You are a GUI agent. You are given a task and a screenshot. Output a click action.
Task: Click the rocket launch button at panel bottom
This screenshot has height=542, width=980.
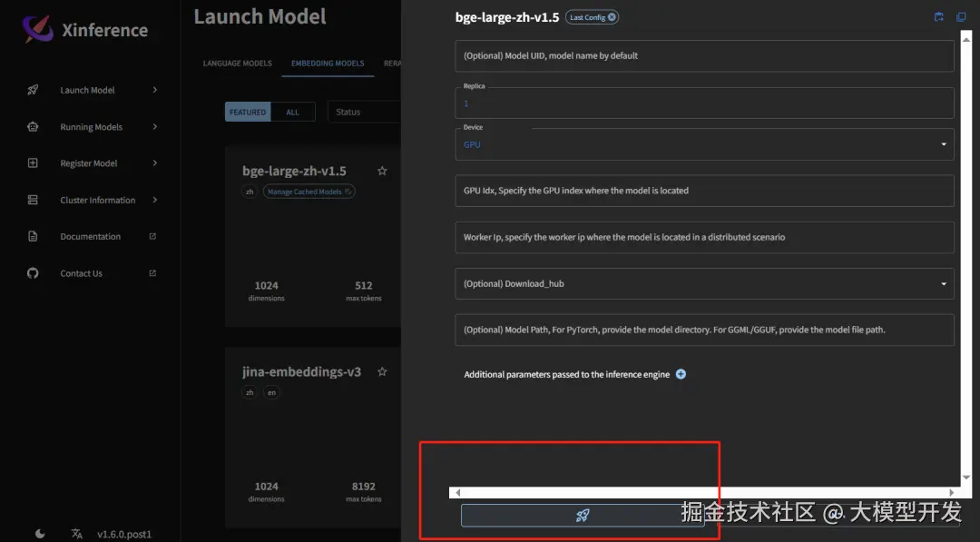(x=583, y=515)
